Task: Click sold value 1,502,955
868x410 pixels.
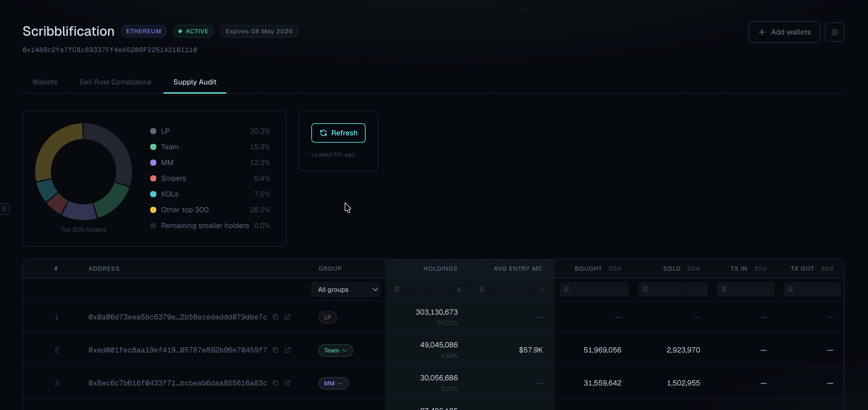Action: tap(683, 383)
